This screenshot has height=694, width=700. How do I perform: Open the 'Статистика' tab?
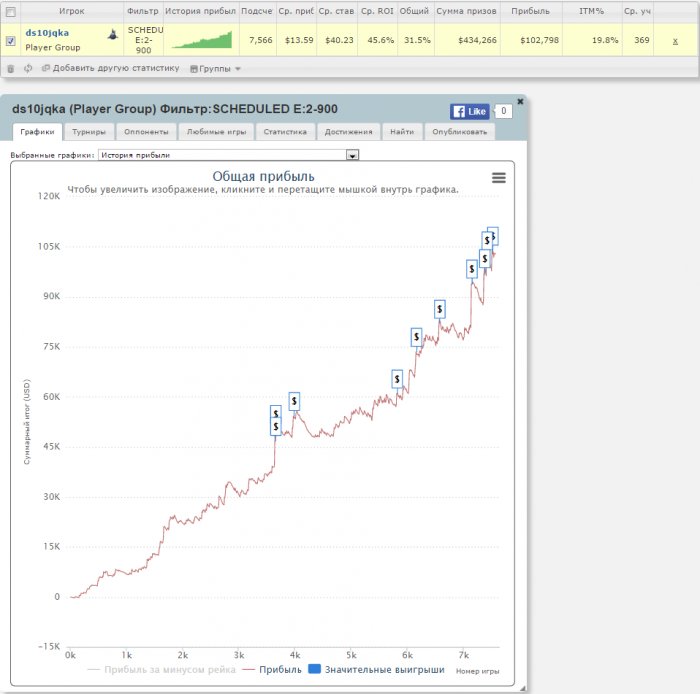tap(285, 132)
